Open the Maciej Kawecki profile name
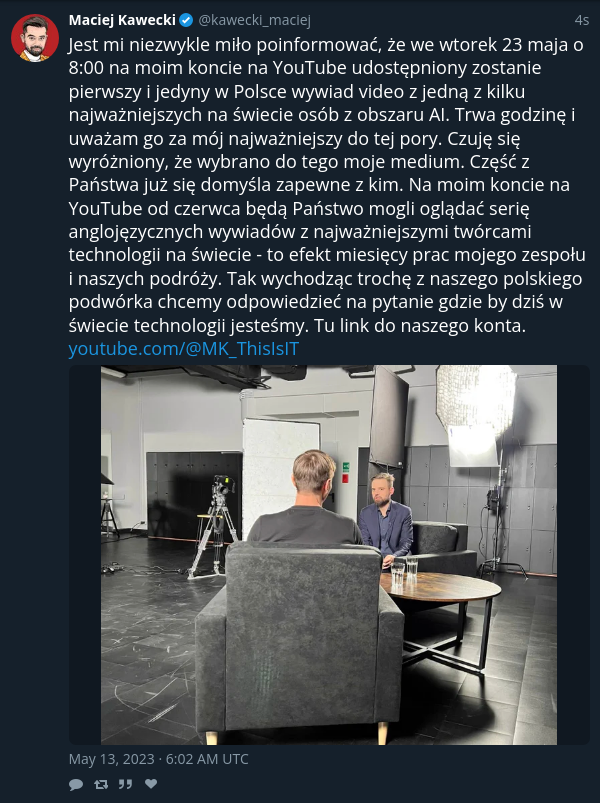600x803 pixels. pos(122,20)
